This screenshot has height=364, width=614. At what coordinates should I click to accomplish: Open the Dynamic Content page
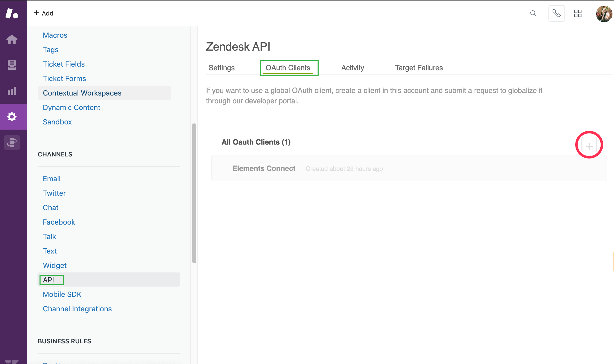click(72, 107)
